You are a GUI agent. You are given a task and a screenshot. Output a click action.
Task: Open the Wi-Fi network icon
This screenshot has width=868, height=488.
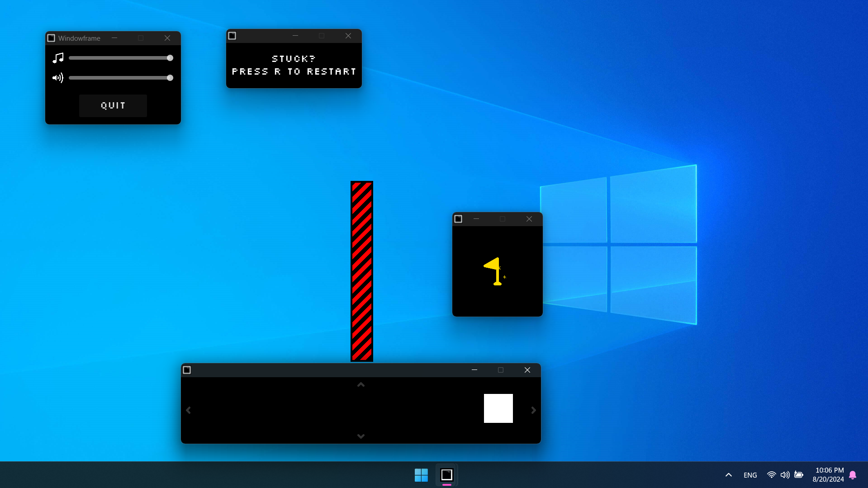pos(771,475)
